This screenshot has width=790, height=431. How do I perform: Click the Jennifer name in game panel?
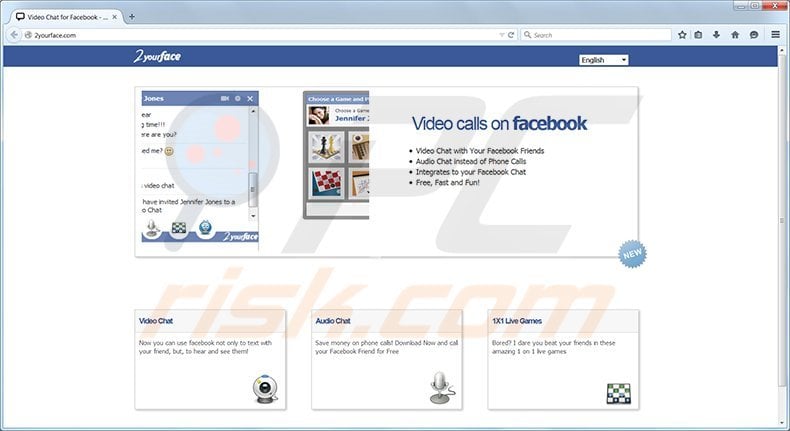352,118
